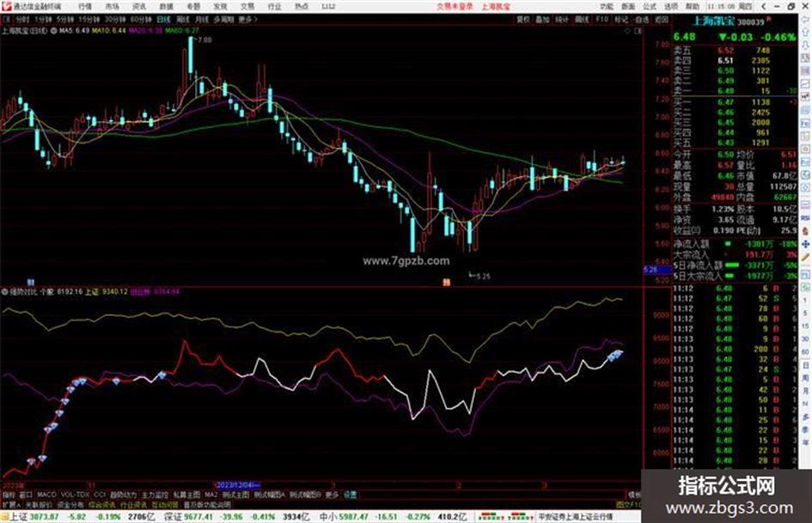The image size is (812, 523).
Task: Click the 强势对比 indicator settings icon
Action: click(x=4, y=292)
